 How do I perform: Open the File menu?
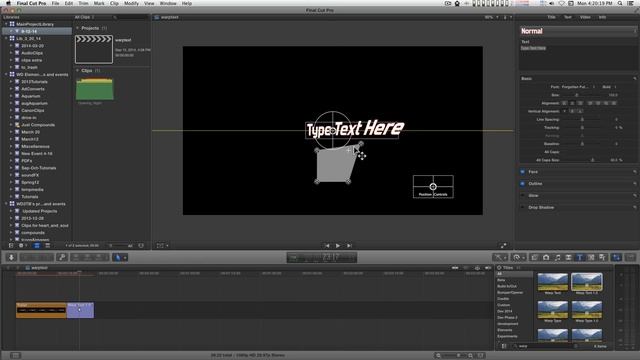(x=55, y=3)
